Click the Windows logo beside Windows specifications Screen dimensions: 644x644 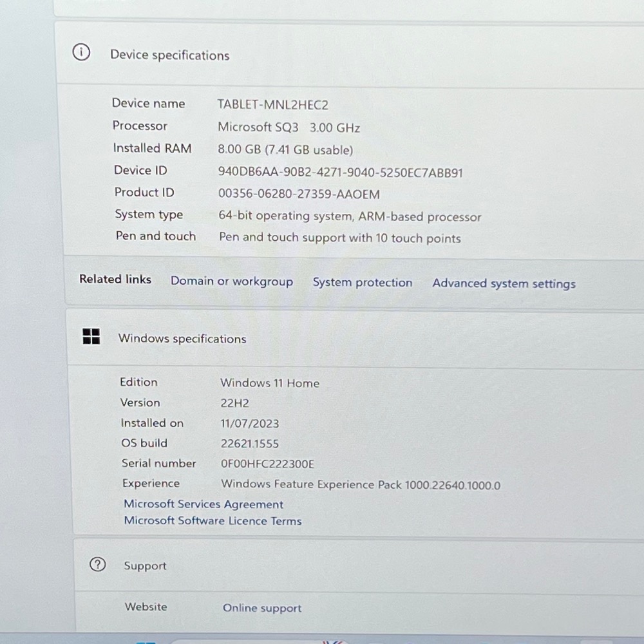[x=91, y=336]
